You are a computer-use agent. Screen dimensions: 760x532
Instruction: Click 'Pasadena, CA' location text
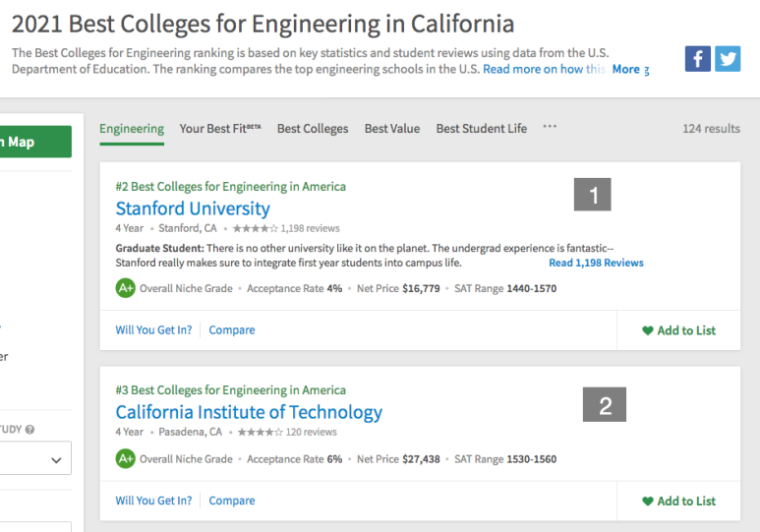190,432
